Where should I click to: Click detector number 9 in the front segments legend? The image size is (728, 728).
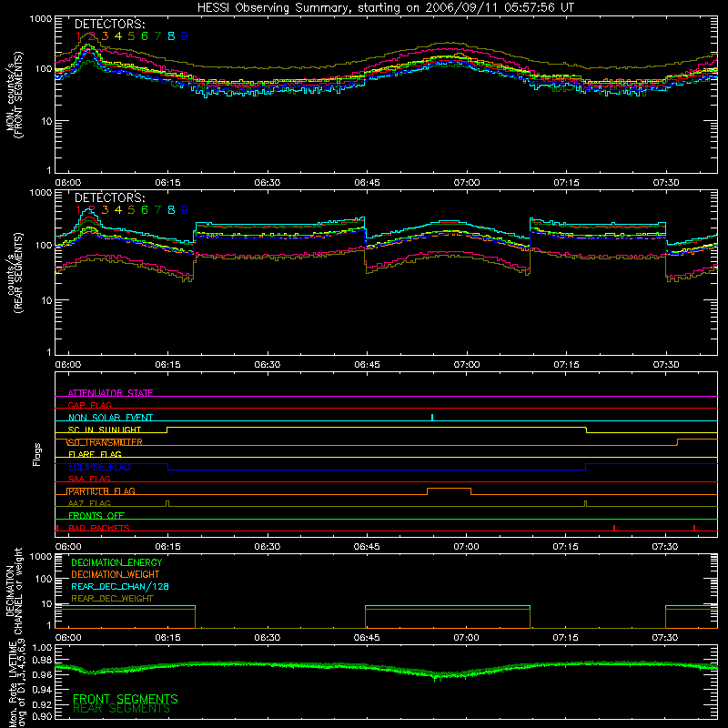pyautogui.click(x=185, y=36)
